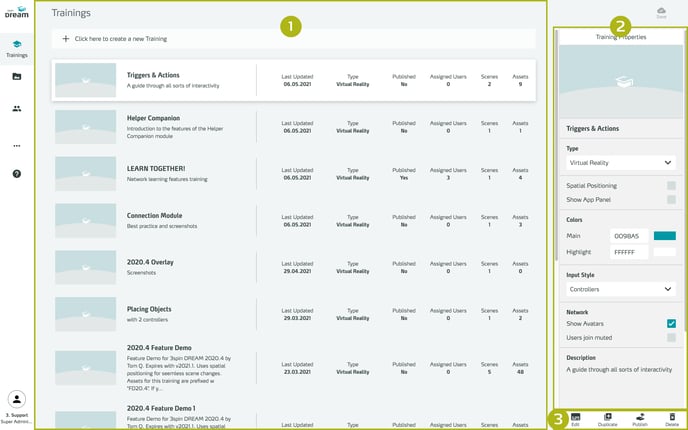688x430 pixels.
Task: Enable Users join muted checkbox
Action: 671,338
